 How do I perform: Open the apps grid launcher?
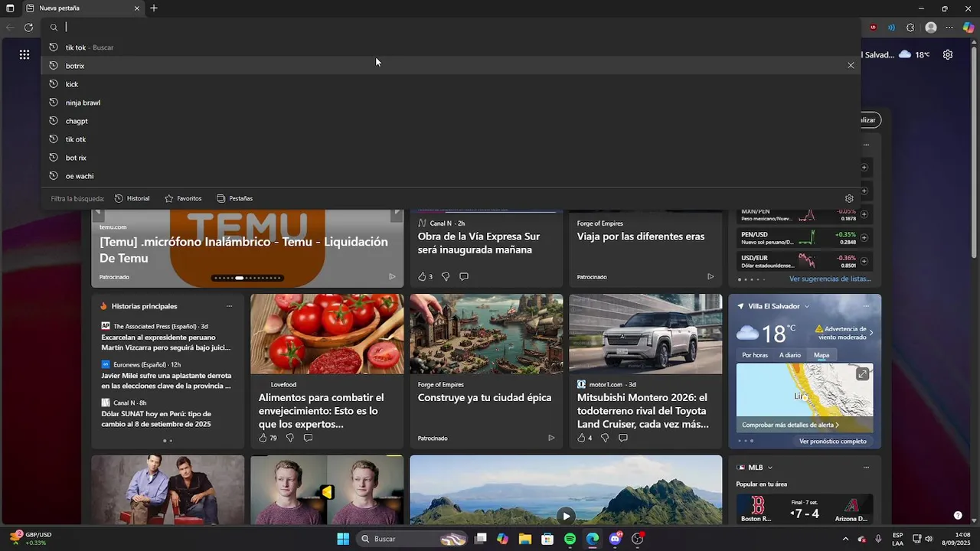tap(24, 54)
